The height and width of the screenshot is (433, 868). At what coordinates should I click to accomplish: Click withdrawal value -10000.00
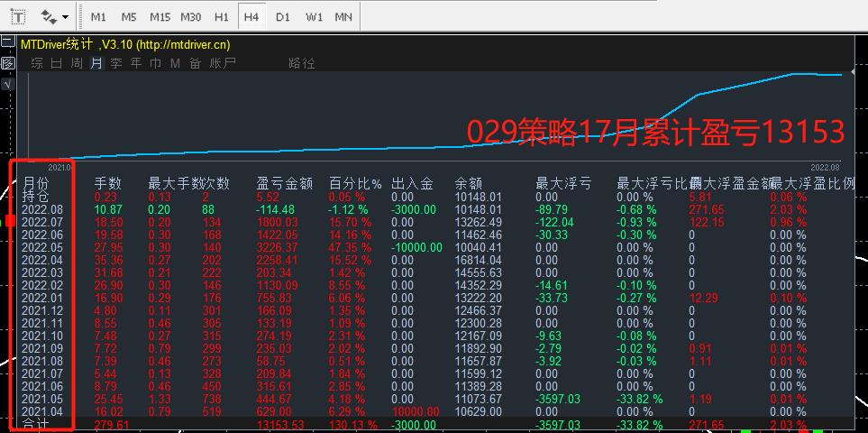416,247
